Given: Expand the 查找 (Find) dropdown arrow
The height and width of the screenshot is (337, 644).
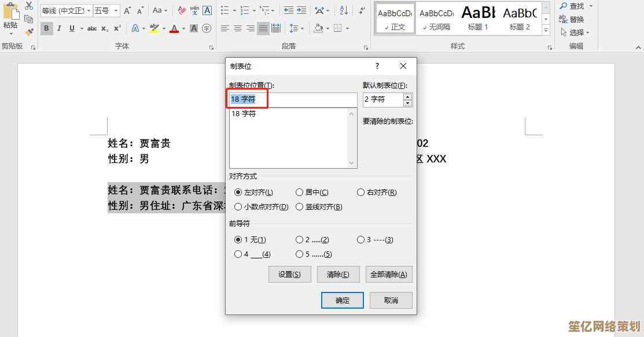Looking at the screenshot, I should [589, 6].
